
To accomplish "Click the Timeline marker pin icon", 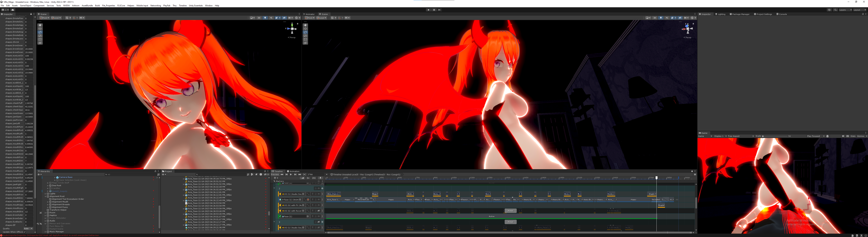I will (x=320, y=178).
